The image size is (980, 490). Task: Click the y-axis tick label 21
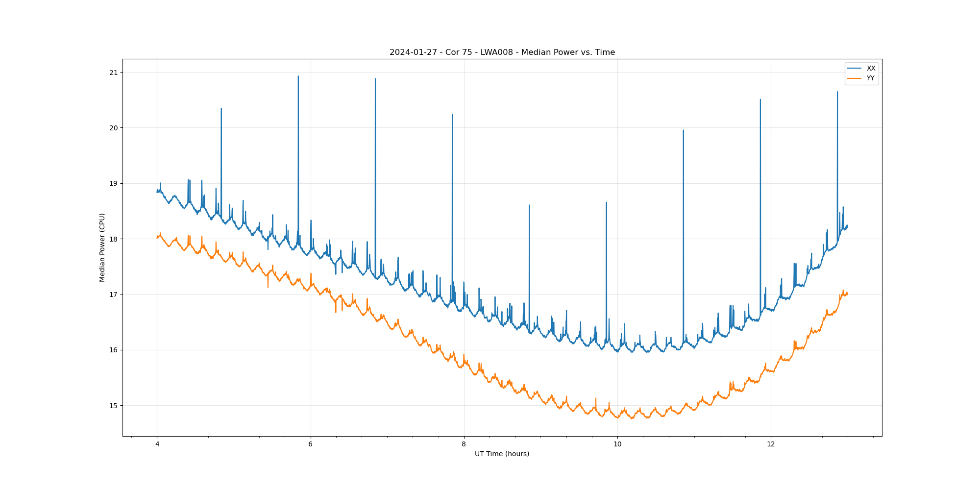(x=114, y=73)
